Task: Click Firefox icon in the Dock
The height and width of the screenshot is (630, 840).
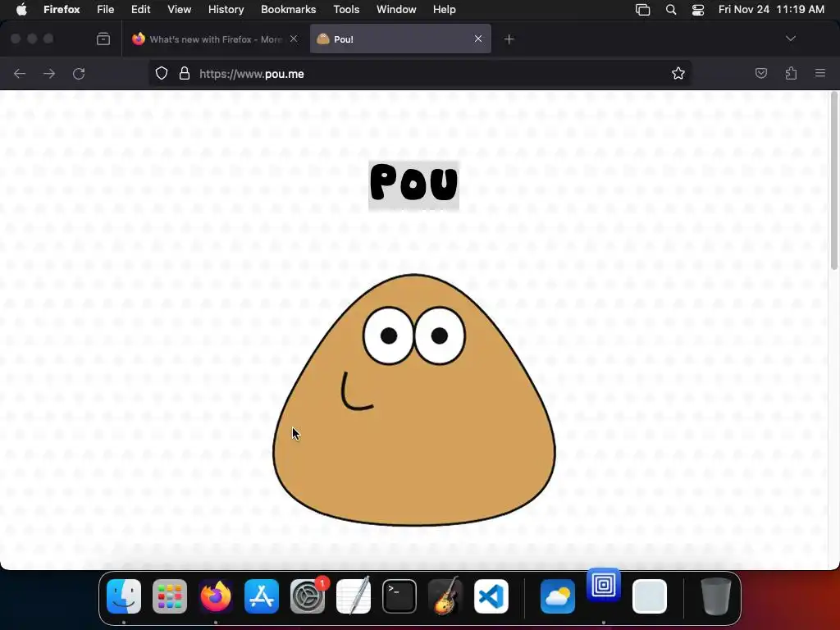Action: coord(216,596)
